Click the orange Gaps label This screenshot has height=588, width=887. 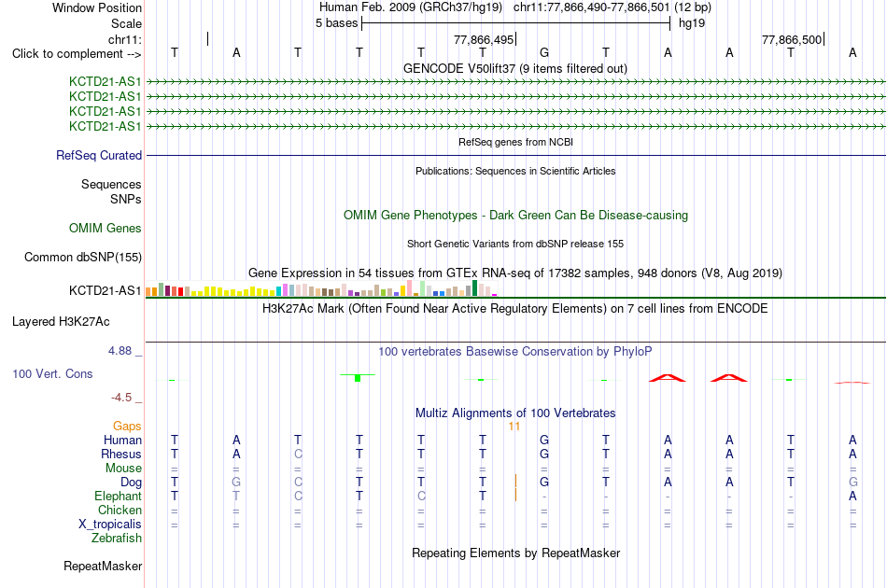coord(127,426)
